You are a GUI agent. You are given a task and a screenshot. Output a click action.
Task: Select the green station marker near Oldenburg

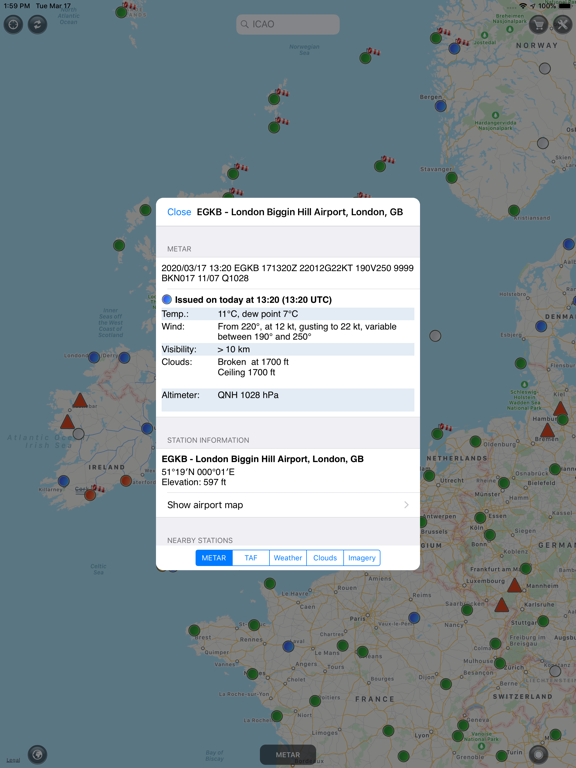coord(475,441)
